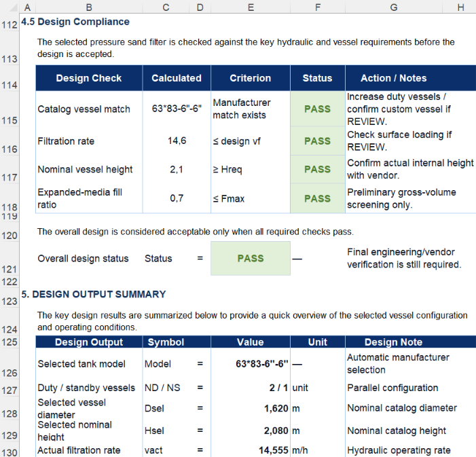Click '5. DESIGN OUTPUT SUMMARY' heading

point(94,294)
